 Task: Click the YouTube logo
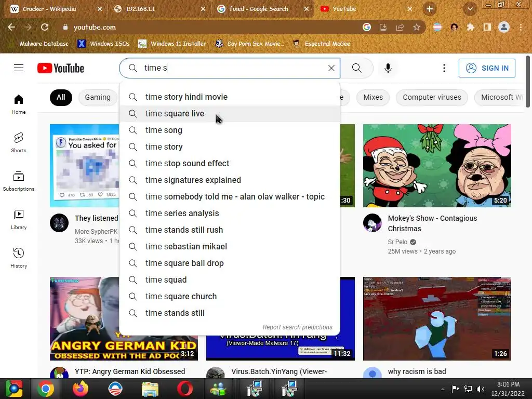(x=61, y=68)
